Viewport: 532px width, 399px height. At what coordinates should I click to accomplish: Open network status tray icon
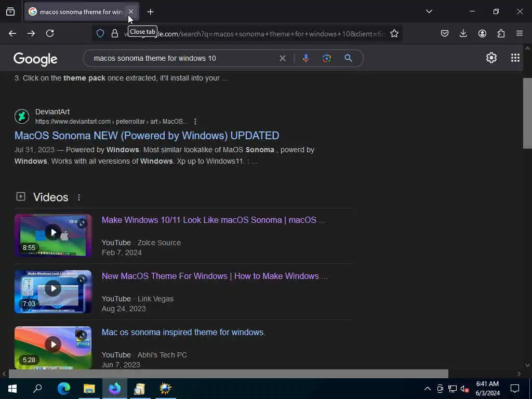click(453, 389)
